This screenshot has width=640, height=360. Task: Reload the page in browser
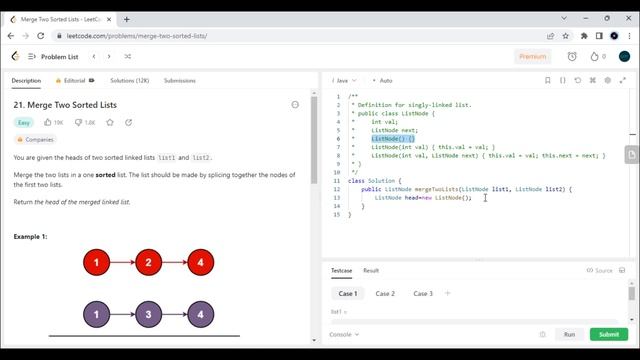[x=40, y=36]
